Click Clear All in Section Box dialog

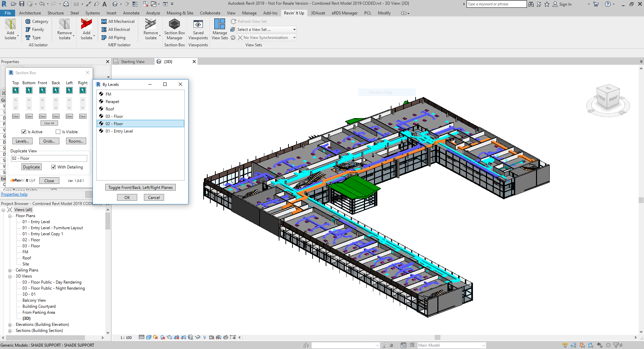pos(49,123)
